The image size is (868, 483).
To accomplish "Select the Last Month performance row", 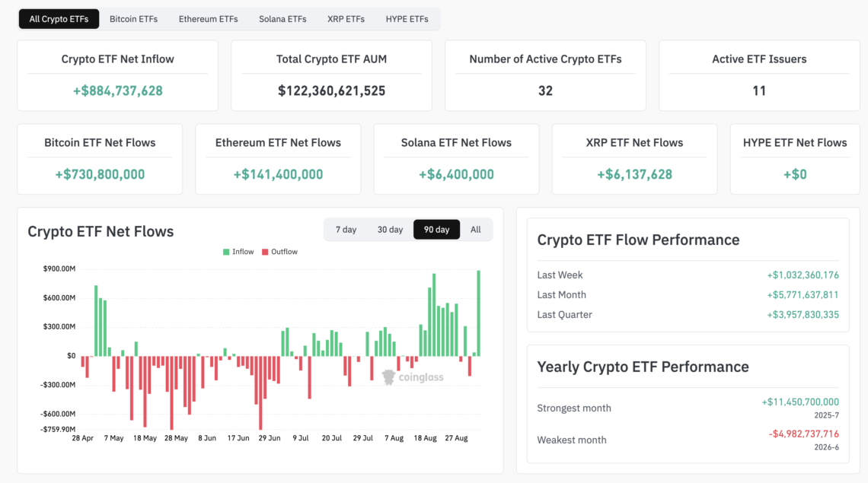I will [688, 295].
